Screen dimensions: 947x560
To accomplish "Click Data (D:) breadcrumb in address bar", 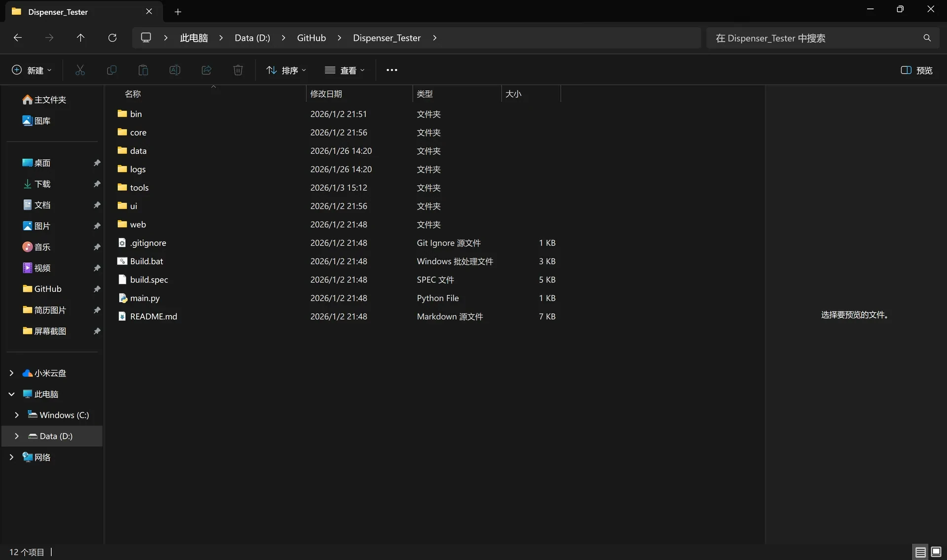I will pos(253,38).
